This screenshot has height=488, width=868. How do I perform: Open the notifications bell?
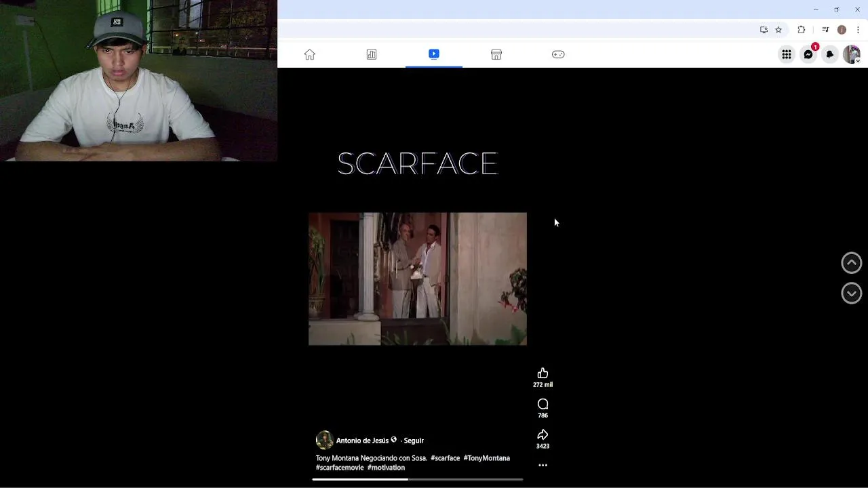830,54
